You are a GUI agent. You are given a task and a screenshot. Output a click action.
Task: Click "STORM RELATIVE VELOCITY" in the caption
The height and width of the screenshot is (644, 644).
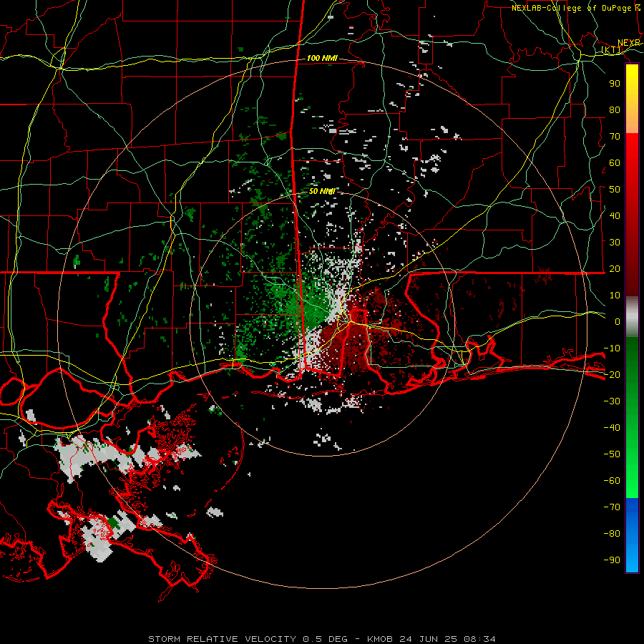(x=222, y=639)
